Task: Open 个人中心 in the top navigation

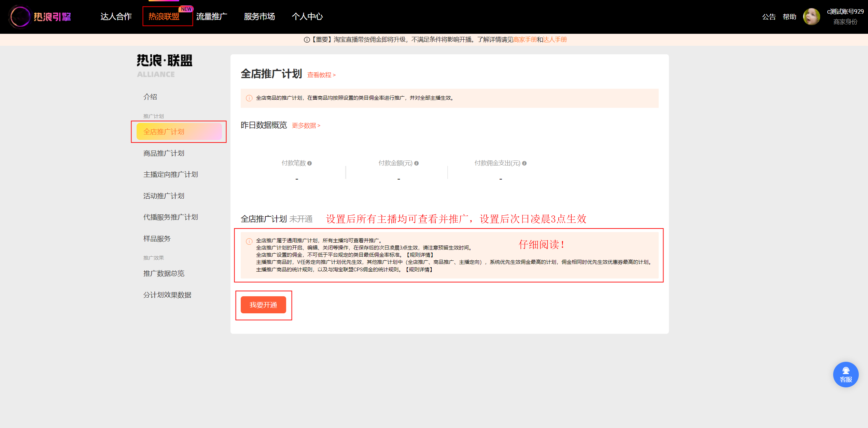Action: point(307,16)
